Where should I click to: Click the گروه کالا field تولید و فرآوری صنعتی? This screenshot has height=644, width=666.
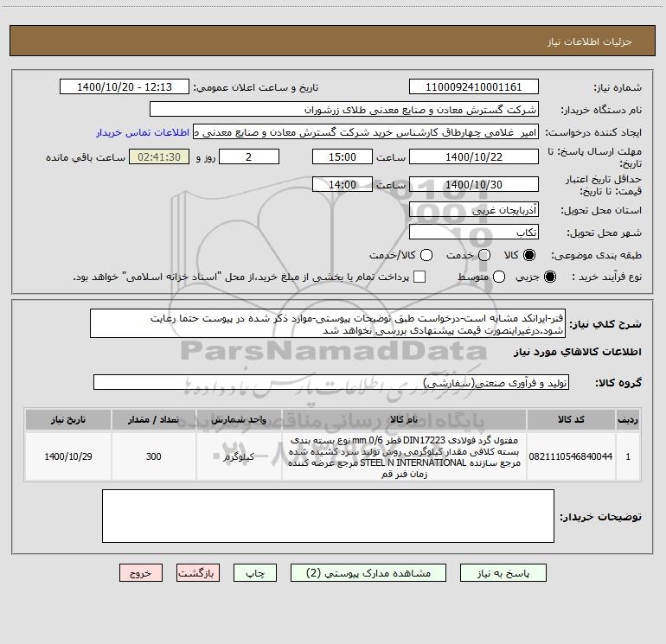coord(331,382)
